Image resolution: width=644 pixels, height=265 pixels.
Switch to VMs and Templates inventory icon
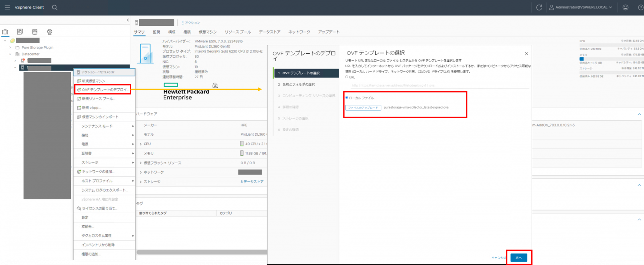[x=20, y=32]
